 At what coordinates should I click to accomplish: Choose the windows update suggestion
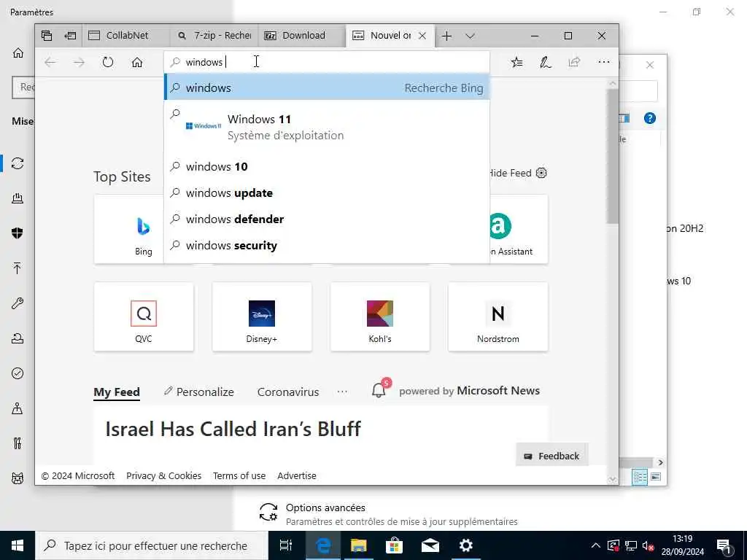tap(327, 192)
